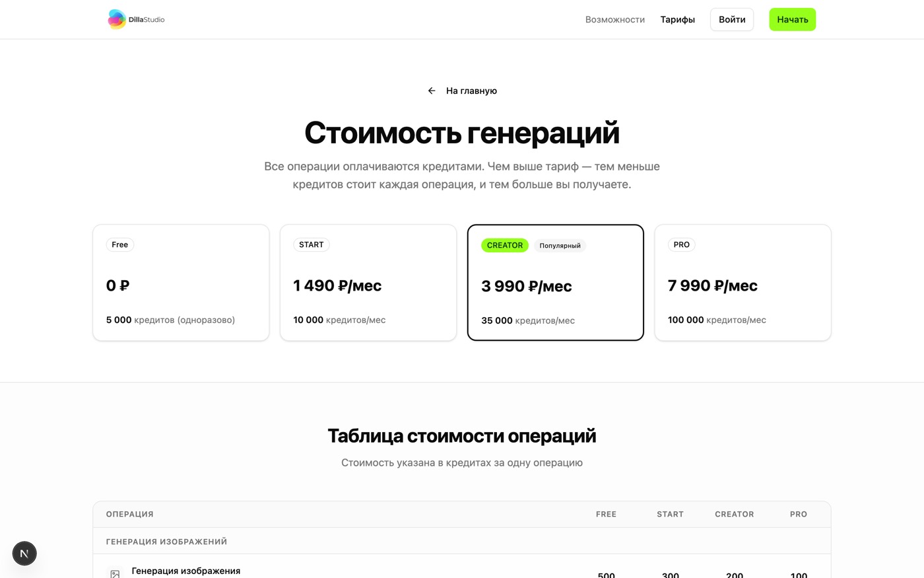
Task: Click the 1 490 ₽/мес price
Action: [x=337, y=285]
